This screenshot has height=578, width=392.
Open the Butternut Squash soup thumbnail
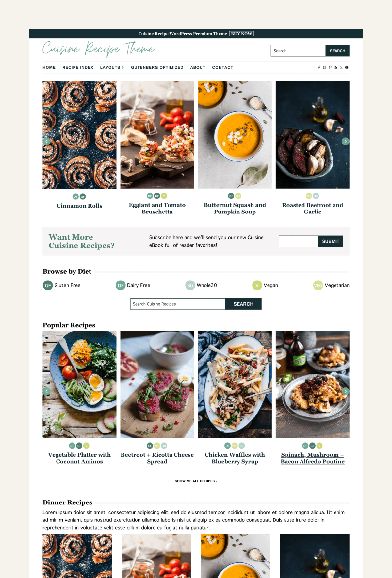click(235, 135)
